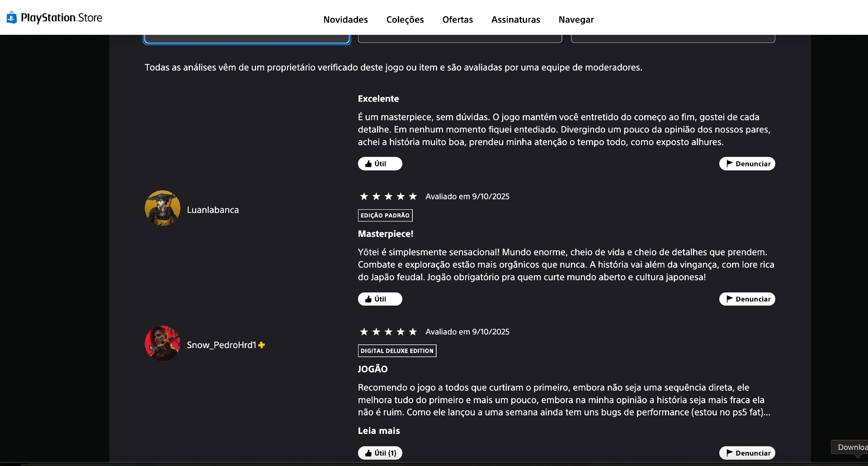This screenshot has width=868, height=466.
Task: Click the DIGITAL DELUXE EDITION tag
Action: coord(397,351)
